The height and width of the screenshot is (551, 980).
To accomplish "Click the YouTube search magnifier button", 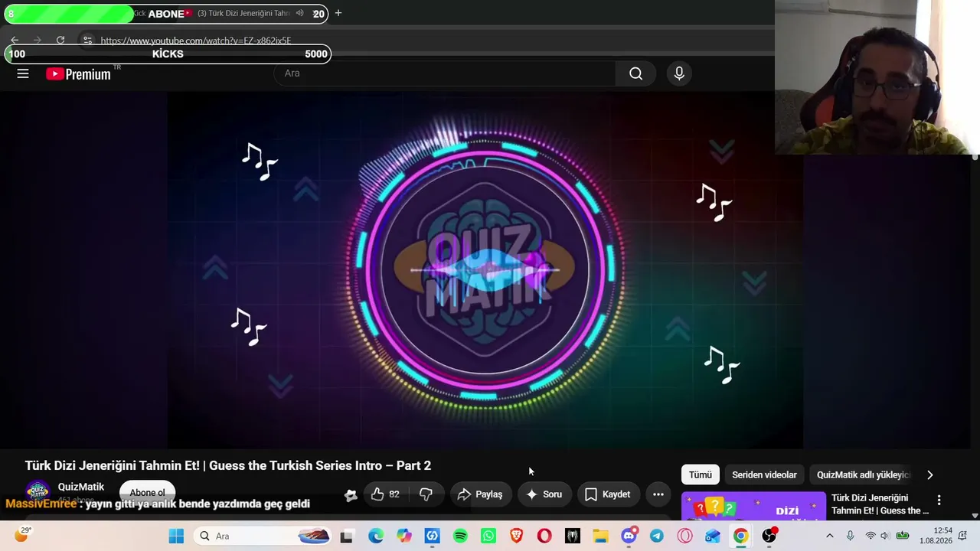I will click(x=635, y=73).
